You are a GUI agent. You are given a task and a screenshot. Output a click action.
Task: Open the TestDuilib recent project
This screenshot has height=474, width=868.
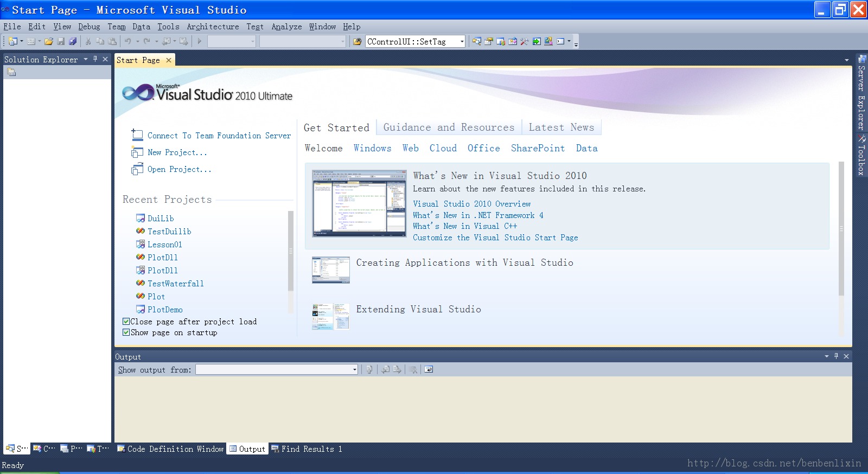click(x=169, y=232)
